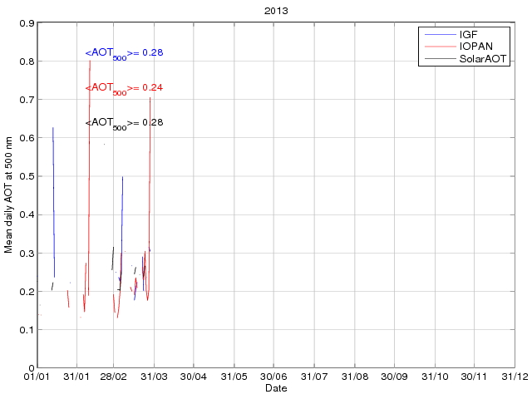Select the SolarAOT legend entry
This screenshot has height=399, width=532.
(483, 59)
